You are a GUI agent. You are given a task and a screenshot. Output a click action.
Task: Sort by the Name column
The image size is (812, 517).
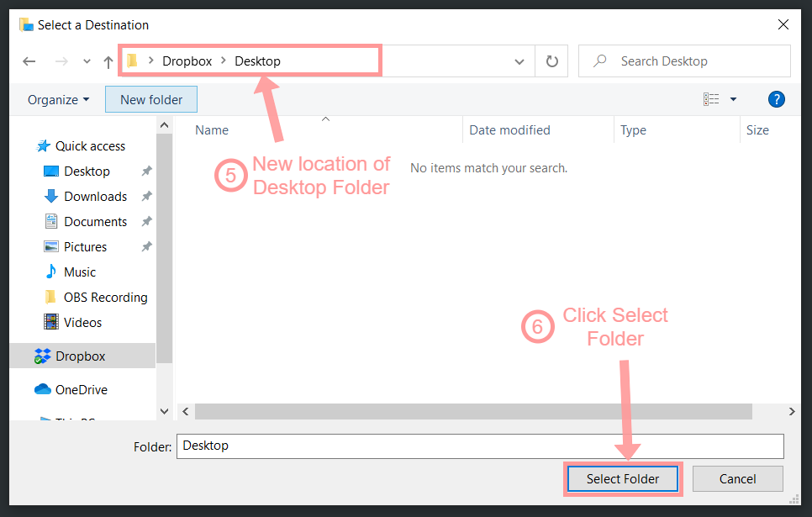pos(212,130)
